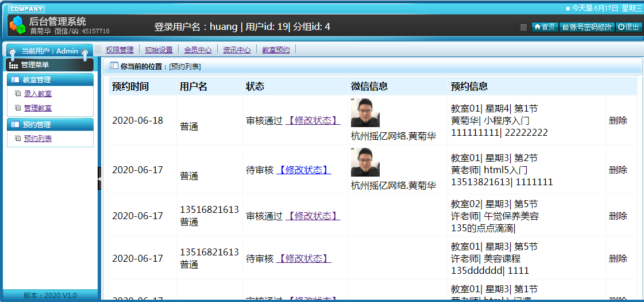Click the striped icon before 权限管理
The image size is (644, 302).
point(98,49)
